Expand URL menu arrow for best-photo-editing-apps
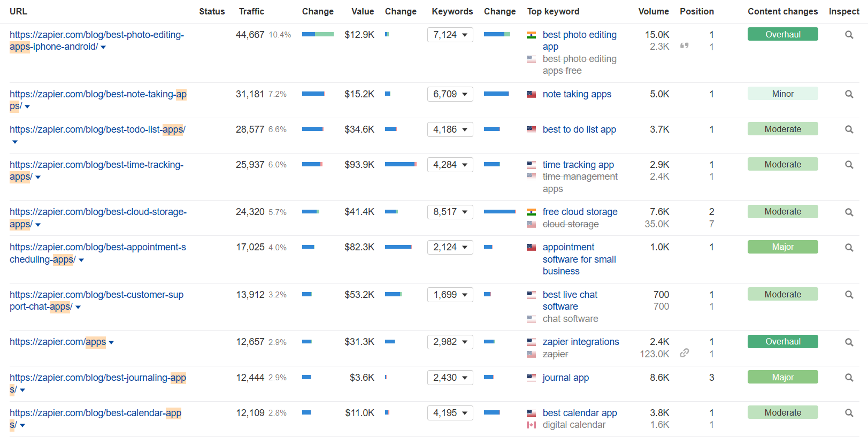Screen dimensions: 868x437 click(x=103, y=48)
